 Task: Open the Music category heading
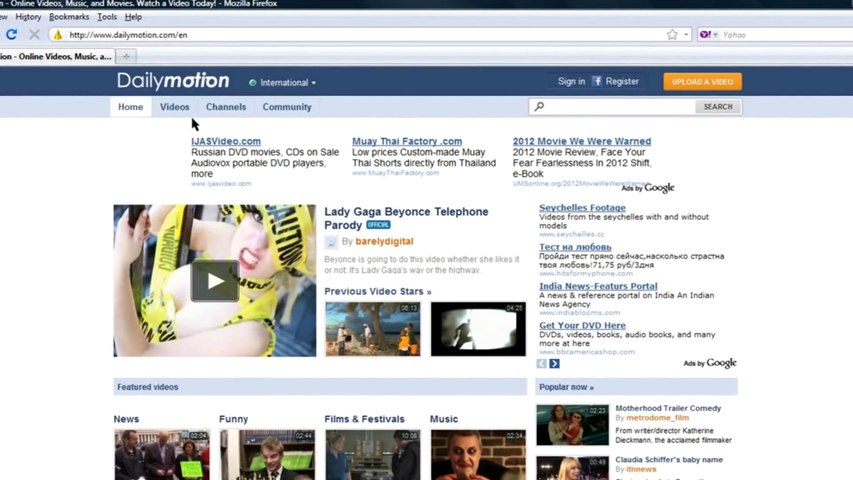coord(444,419)
